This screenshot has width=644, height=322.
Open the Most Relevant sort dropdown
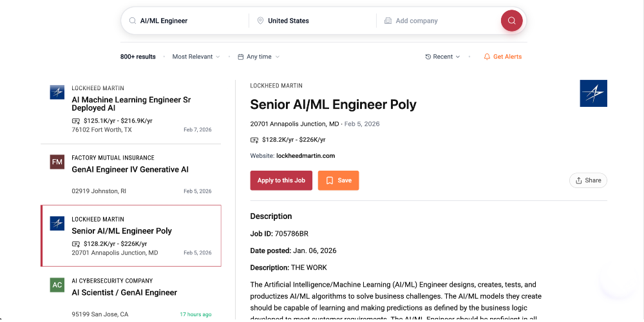[196, 57]
